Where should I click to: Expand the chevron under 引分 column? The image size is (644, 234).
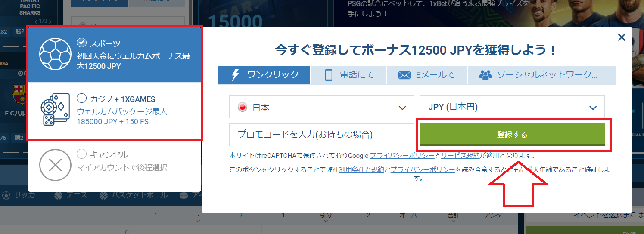coord(326,221)
